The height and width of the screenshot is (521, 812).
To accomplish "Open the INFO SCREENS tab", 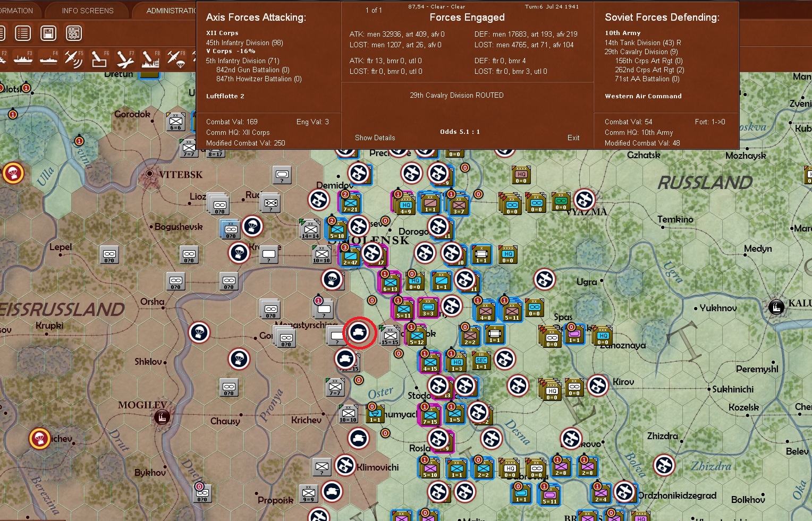I will tap(88, 11).
